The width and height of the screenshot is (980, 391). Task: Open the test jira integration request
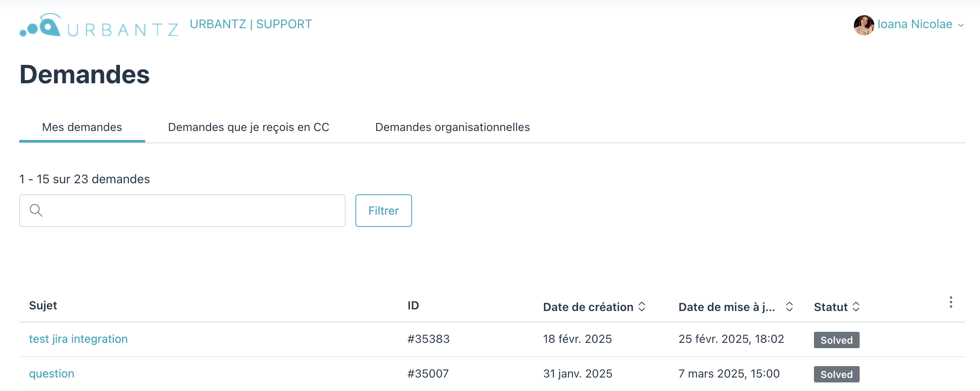pyautogui.click(x=78, y=339)
